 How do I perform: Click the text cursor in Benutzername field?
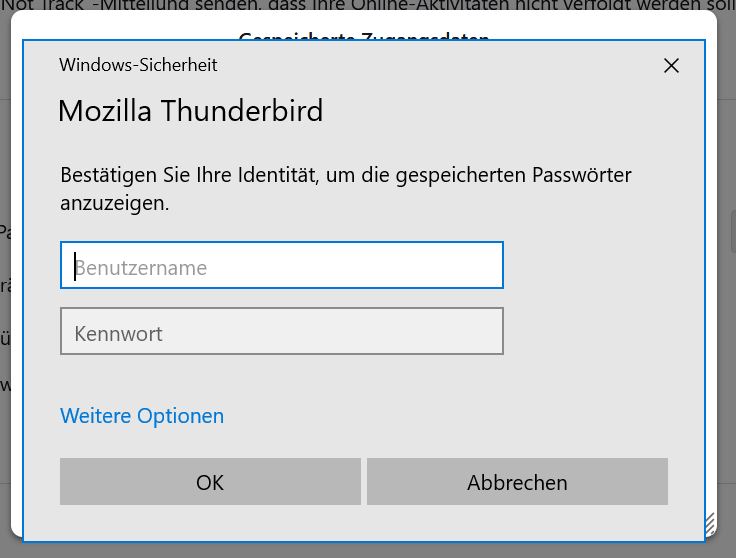point(75,266)
